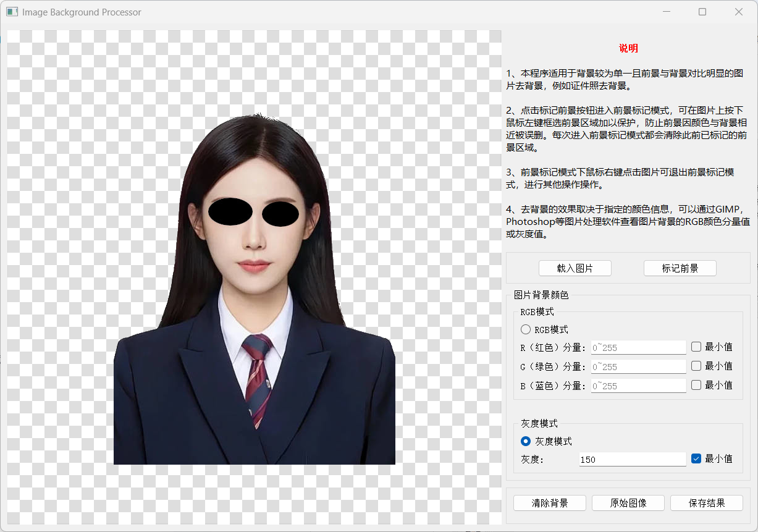Focus the B（蓝色）分量 input field
This screenshot has height=532, width=758.
pyautogui.click(x=638, y=386)
